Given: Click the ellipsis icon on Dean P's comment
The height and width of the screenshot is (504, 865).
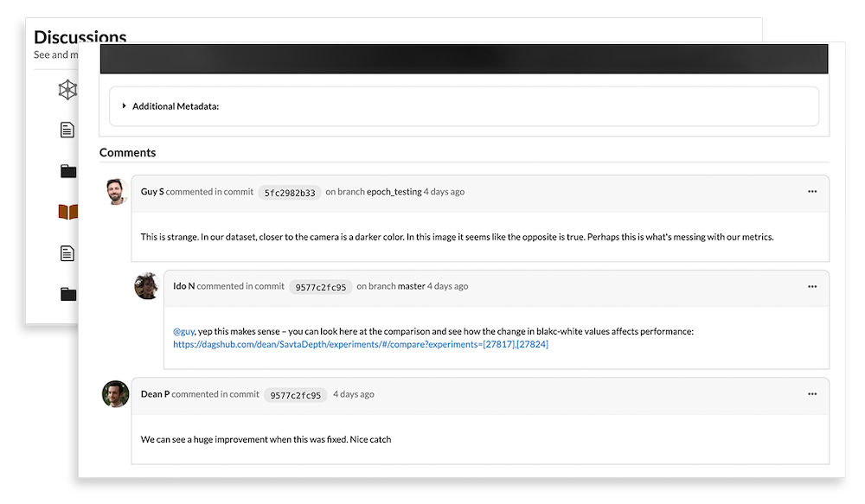Looking at the screenshot, I should point(812,393).
